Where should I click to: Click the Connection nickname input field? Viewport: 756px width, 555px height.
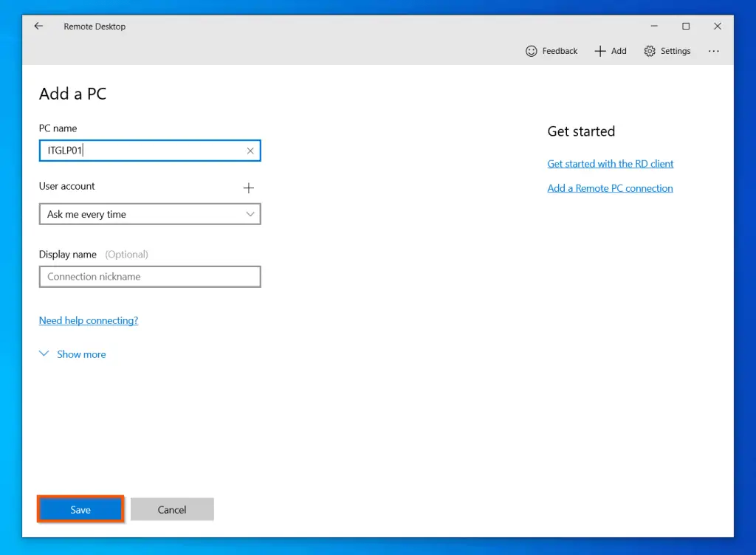(x=150, y=277)
